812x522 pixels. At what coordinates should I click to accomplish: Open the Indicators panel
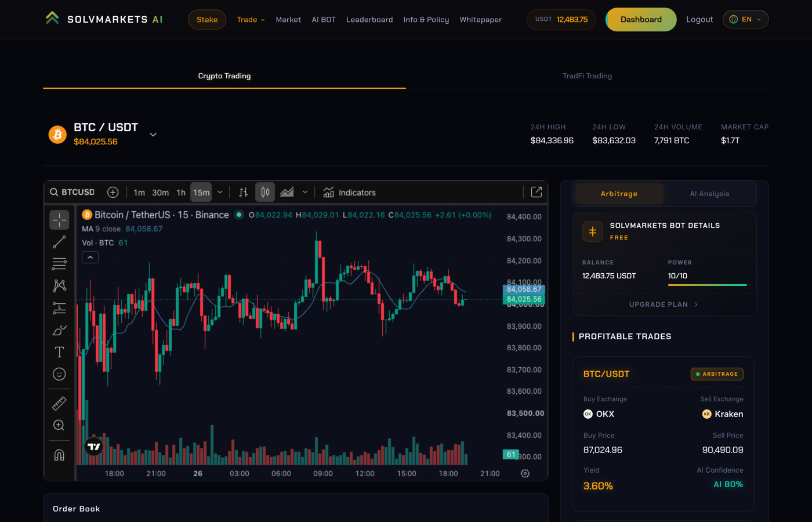coord(350,193)
